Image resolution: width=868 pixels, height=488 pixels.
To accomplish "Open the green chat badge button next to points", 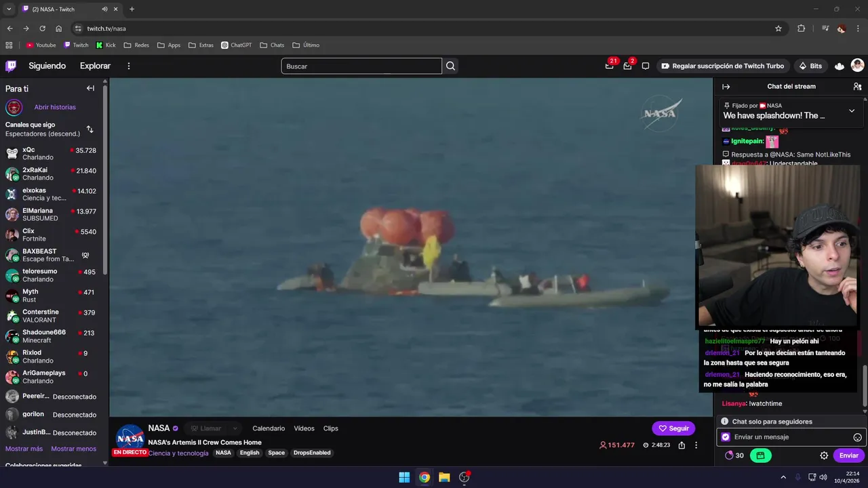I will coord(760,455).
